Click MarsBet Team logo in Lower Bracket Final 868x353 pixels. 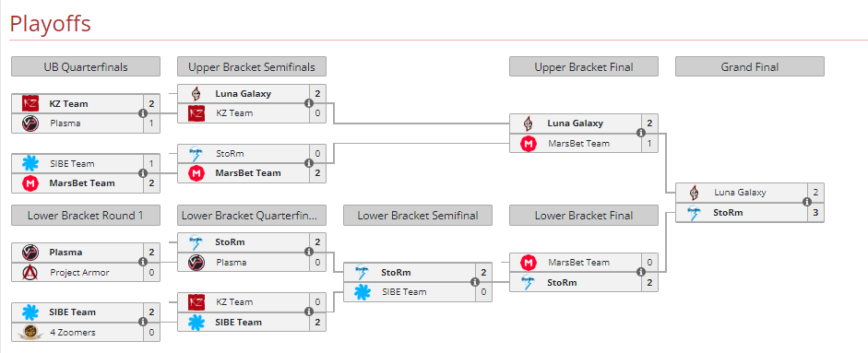tap(529, 263)
